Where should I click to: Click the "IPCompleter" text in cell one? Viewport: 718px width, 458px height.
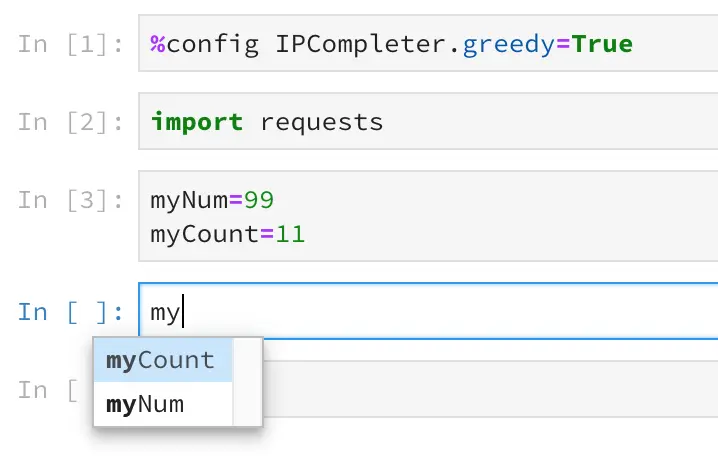point(360,44)
